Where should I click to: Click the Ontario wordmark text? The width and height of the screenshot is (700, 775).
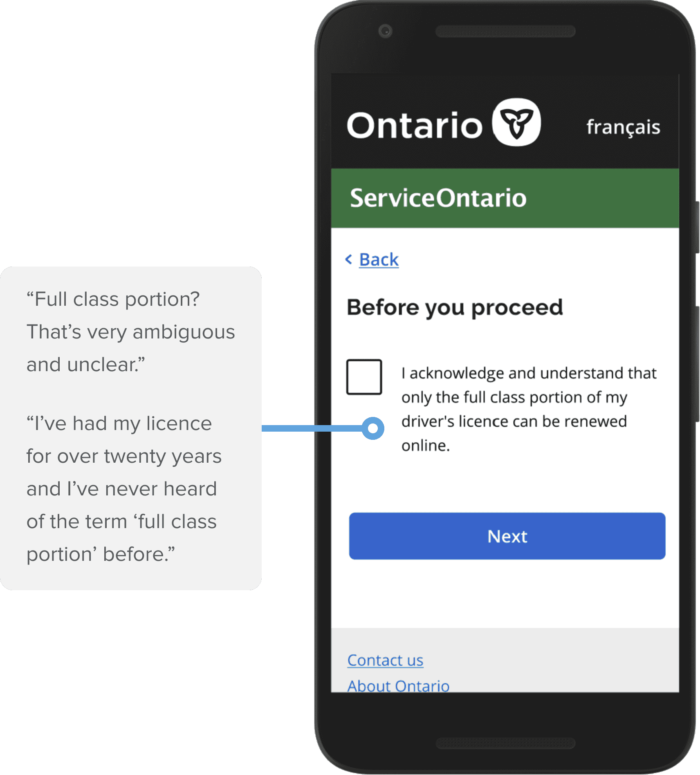[x=415, y=125]
